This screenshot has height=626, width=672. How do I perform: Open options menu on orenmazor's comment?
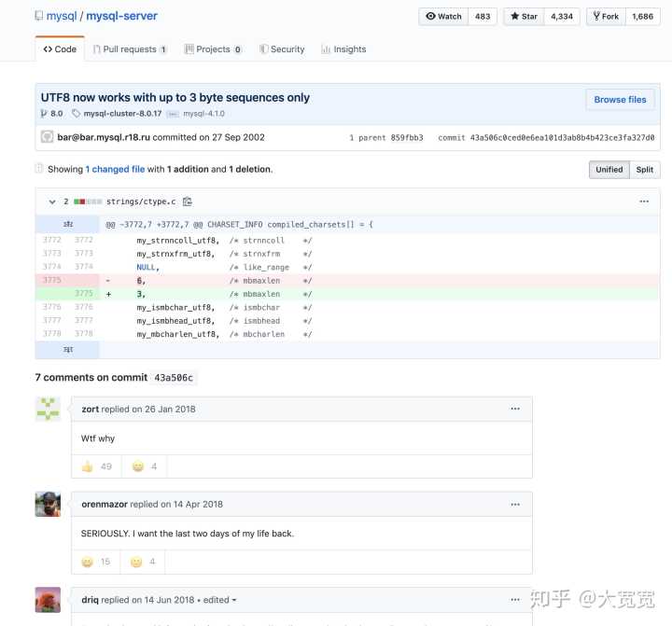pos(515,505)
